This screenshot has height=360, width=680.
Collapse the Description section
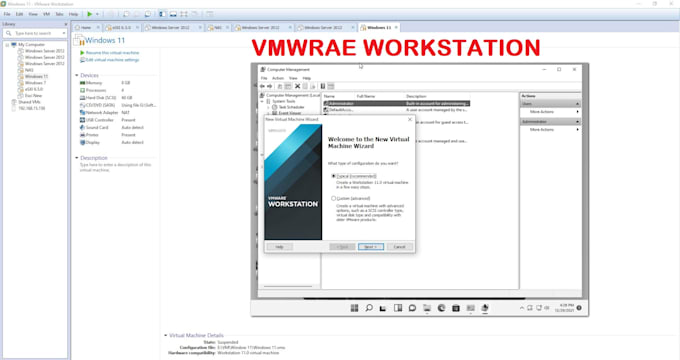[77, 158]
